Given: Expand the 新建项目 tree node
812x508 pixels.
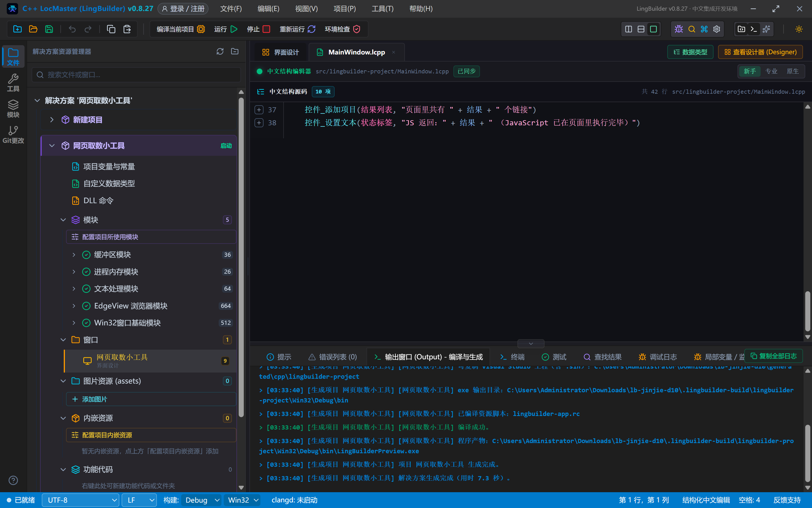Looking at the screenshot, I should coord(52,120).
